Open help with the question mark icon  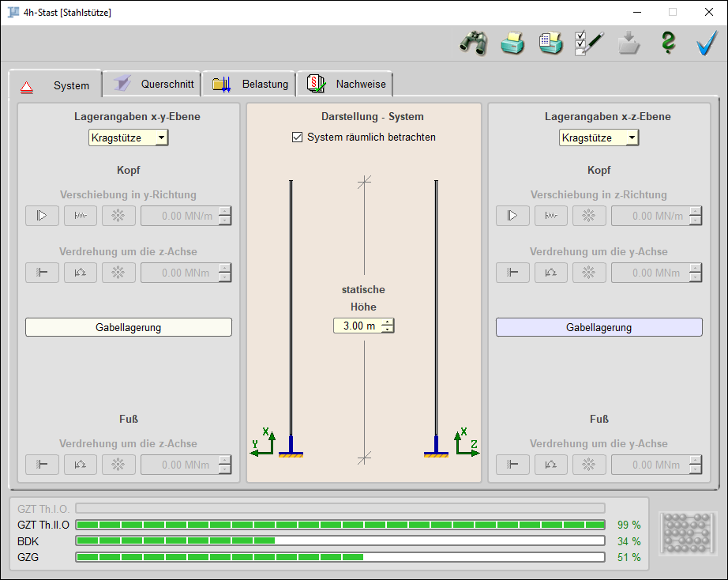[x=668, y=43]
